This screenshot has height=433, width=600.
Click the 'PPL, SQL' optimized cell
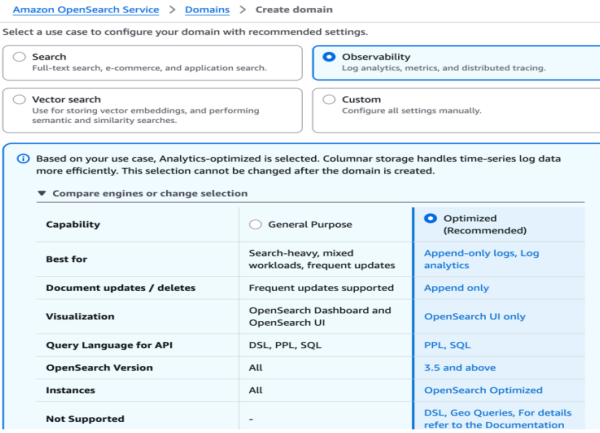point(447,345)
